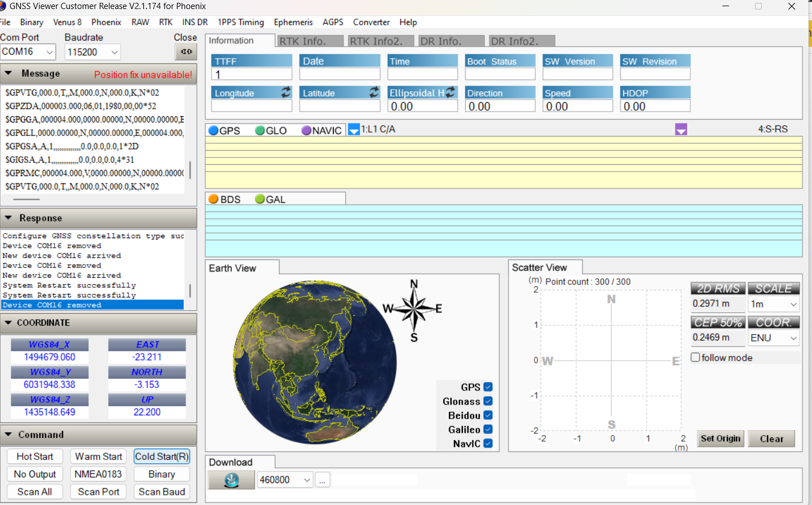Click the Message list vertical scrollbar
Viewport: 812px width, 505px height.
click(x=190, y=169)
